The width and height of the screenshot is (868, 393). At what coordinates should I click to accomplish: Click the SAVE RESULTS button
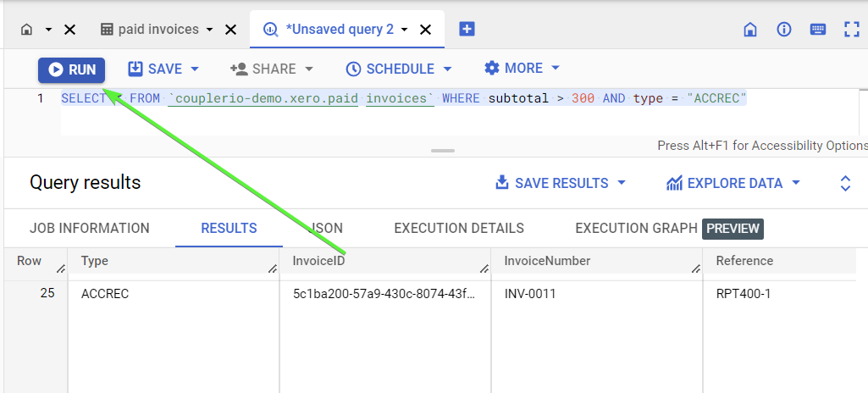click(x=552, y=183)
